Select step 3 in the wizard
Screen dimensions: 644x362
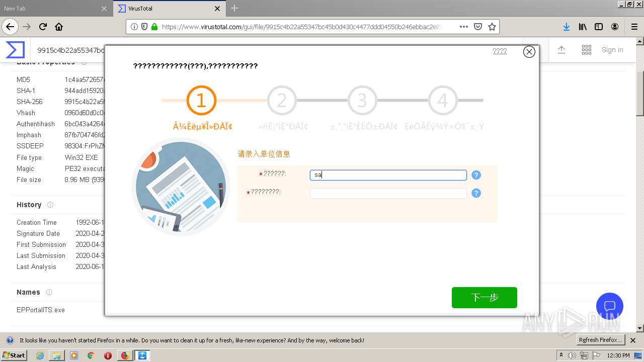tap(362, 101)
